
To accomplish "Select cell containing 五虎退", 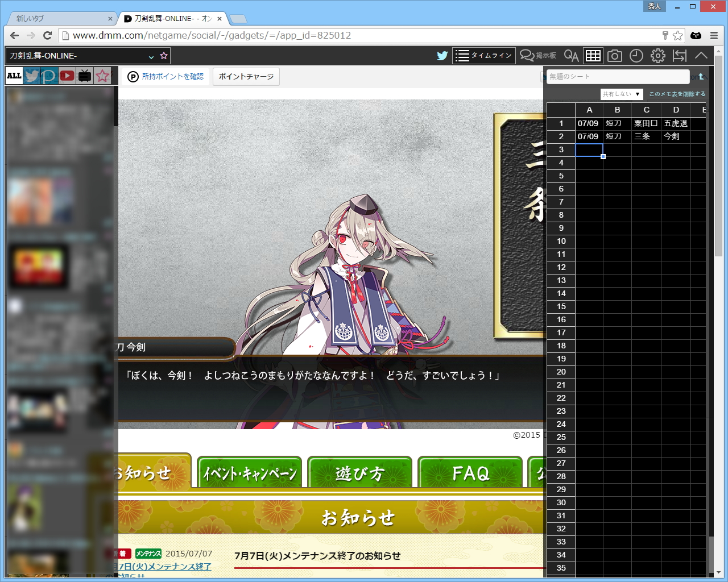I will click(x=676, y=123).
